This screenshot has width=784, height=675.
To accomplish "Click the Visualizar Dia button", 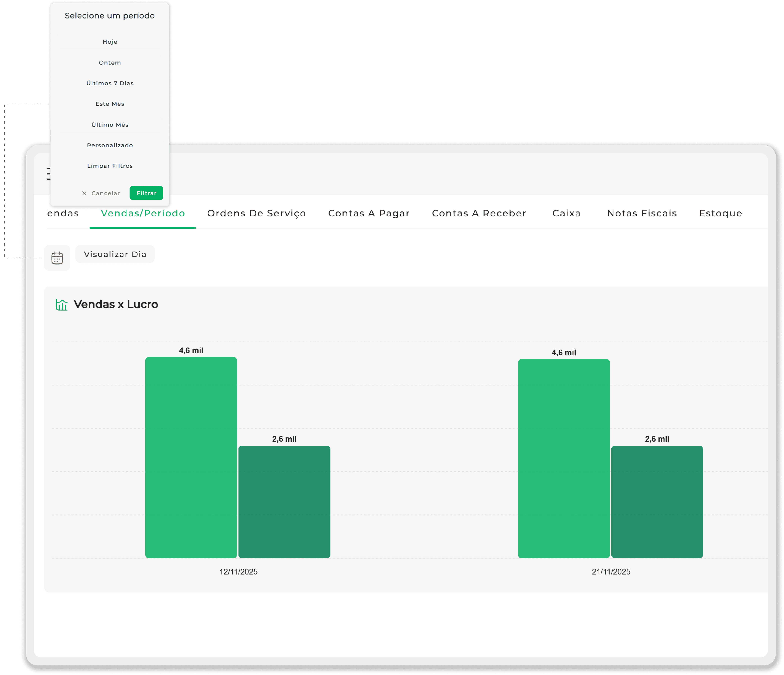I will click(115, 254).
